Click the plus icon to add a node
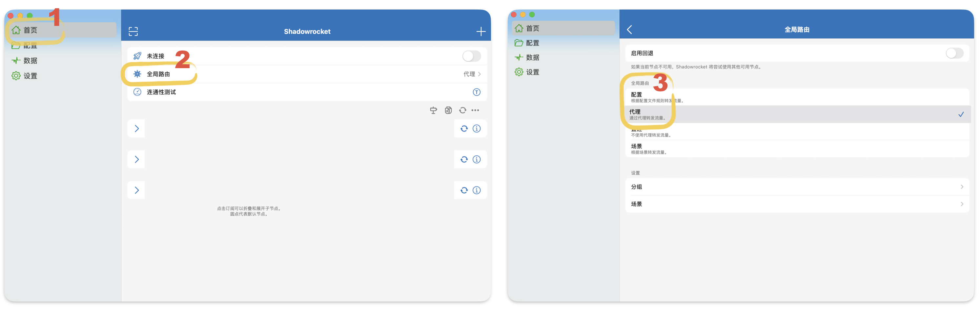The width and height of the screenshot is (980, 312). pyautogui.click(x=480, y=31)
